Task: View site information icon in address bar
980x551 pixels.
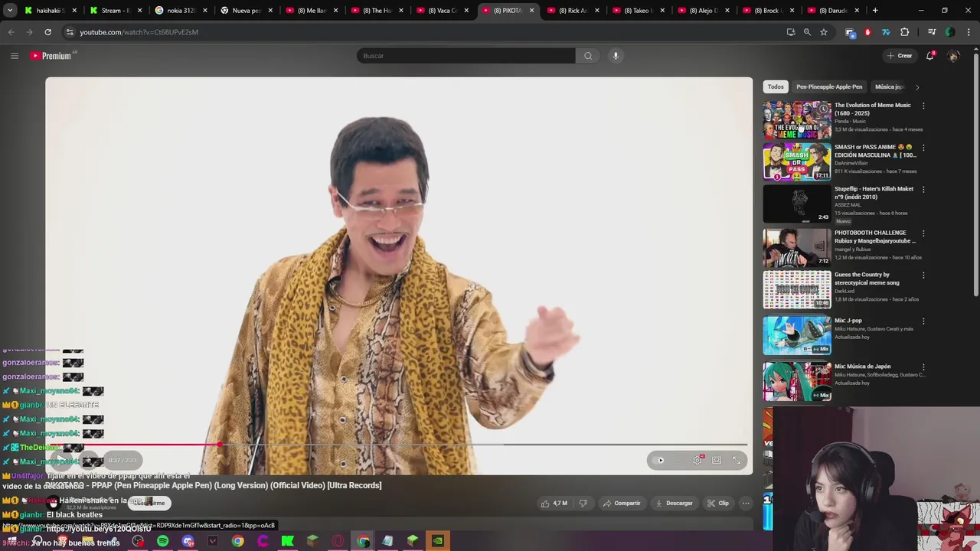Action: [x=70, y=32]
